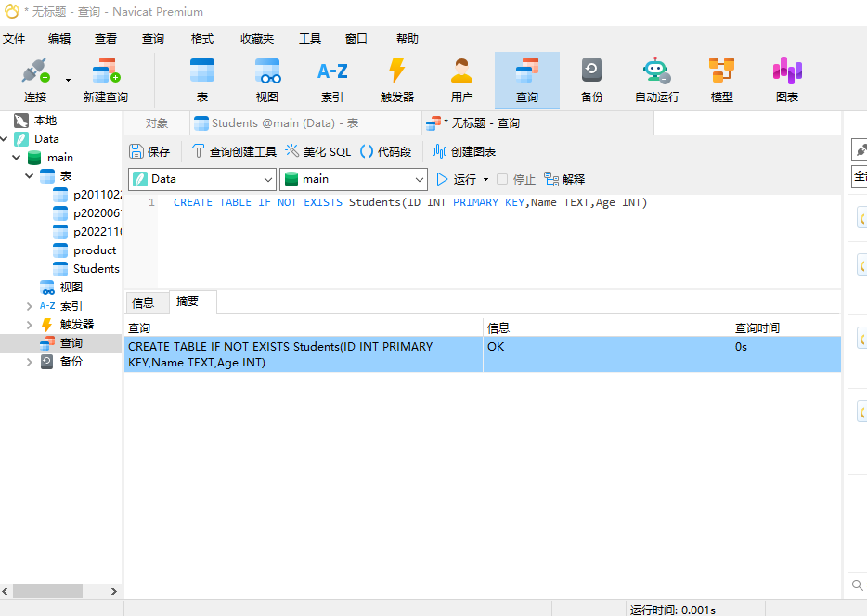The height and width of the screenshot is (616, 867).
Task: Select the product table in tree
Action: (x=84, y=250)
